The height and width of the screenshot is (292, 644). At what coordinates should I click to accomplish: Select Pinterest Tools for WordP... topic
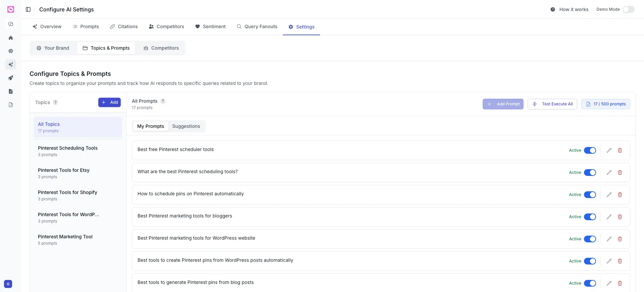(78, 217)
